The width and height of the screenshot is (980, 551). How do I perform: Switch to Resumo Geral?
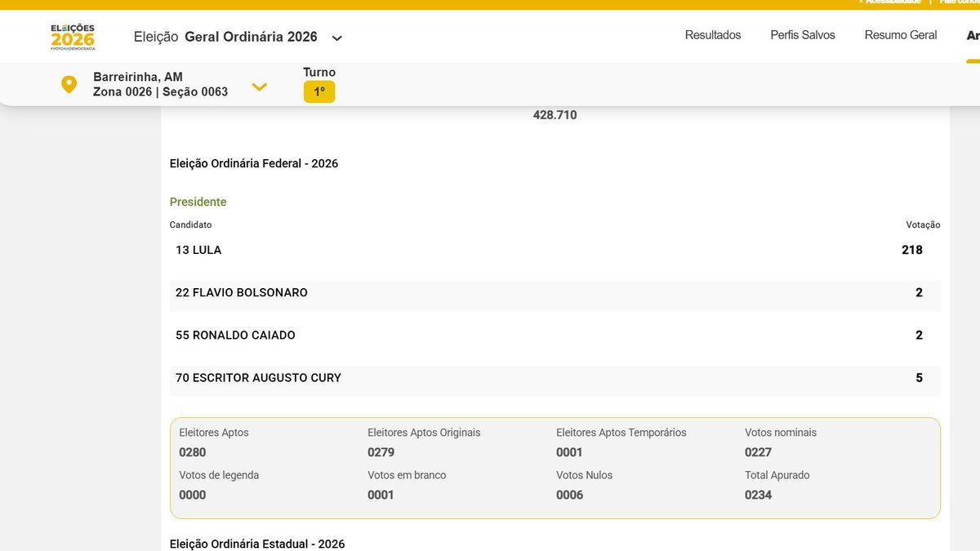tap(901, 35)
